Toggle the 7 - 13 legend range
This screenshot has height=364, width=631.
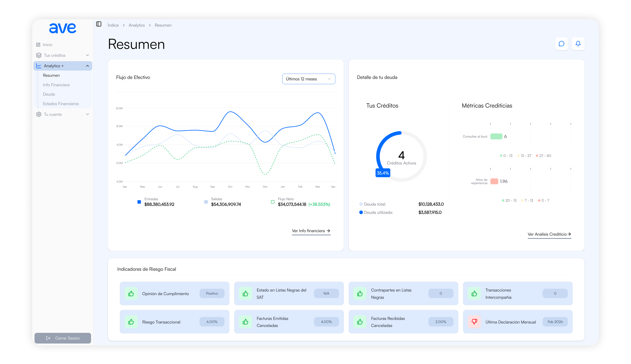click(x=527, y=200)
